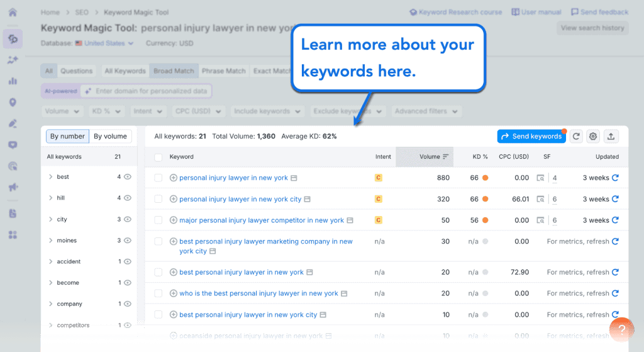644x352 pixels.
Task: Open table settings gear icon
Action: pos(593,136)
